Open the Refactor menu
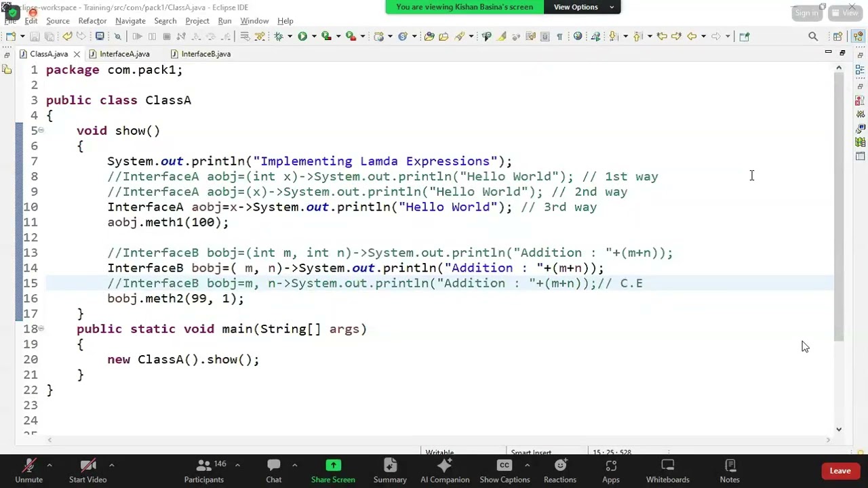868x488 pixels. point(92,21)
